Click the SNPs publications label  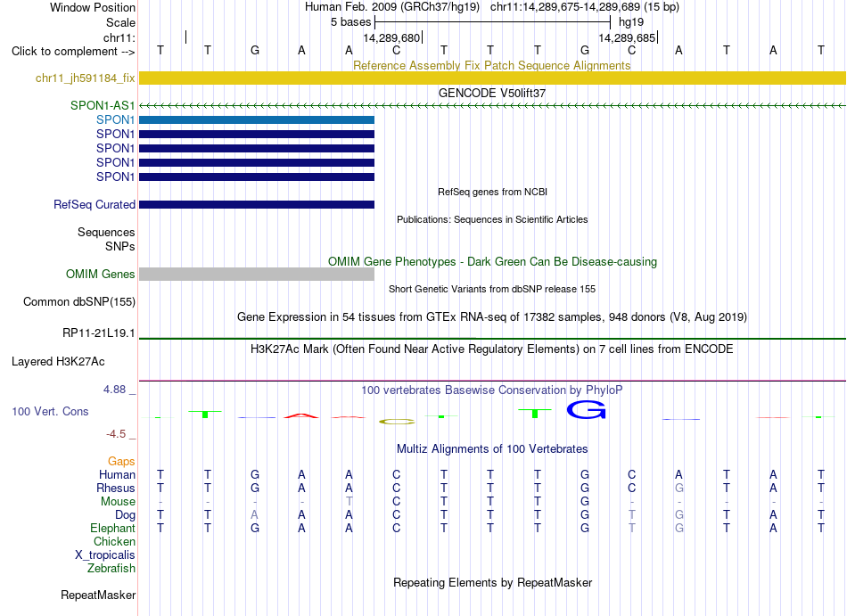(120, 246)
